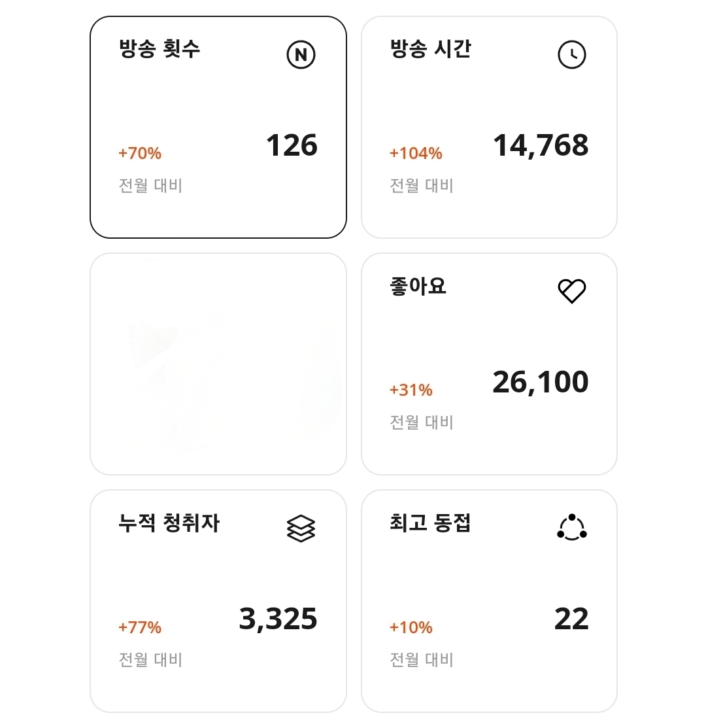Click the clock icon on 방송 시간 card

pos(572,55)
